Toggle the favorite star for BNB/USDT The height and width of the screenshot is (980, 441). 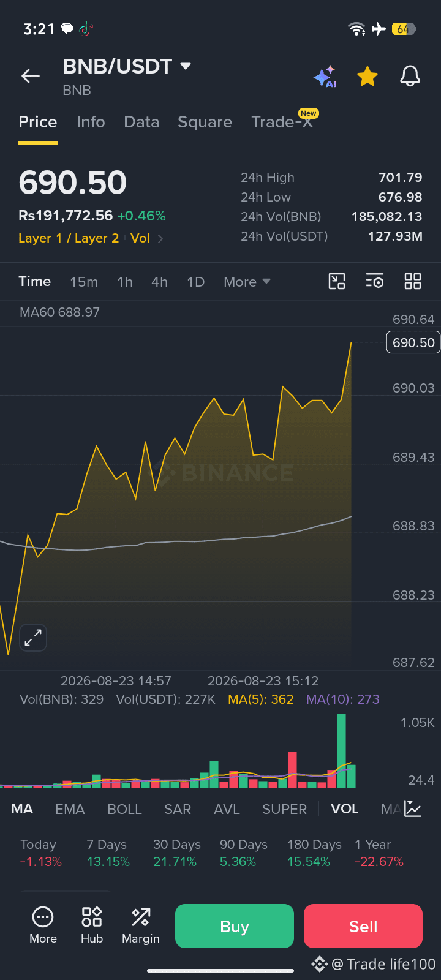tap(367, 77)
